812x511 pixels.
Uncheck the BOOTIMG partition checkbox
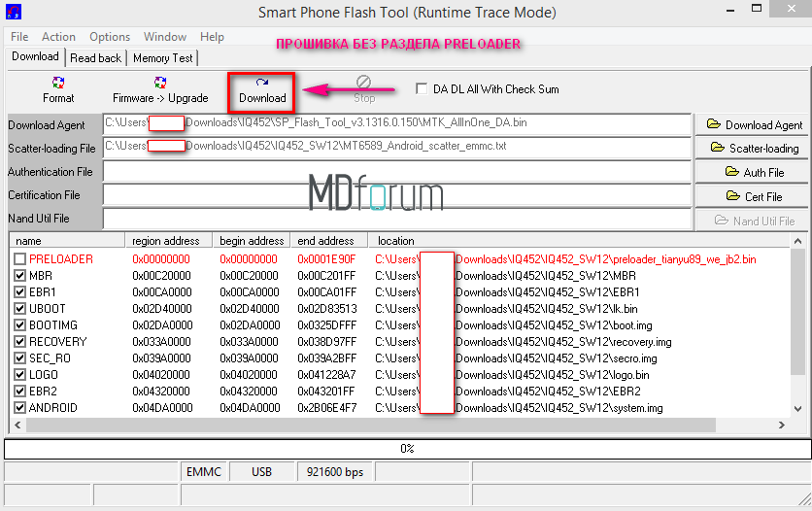(x=19, y=325)
